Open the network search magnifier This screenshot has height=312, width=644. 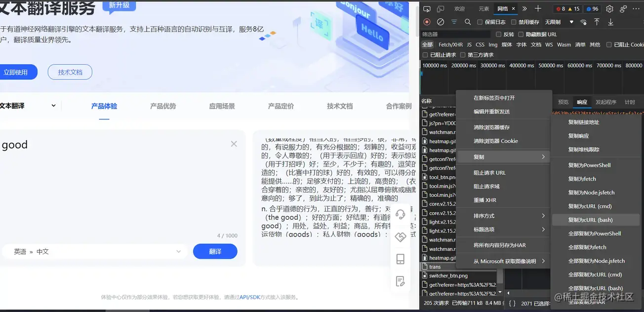(x=468, y=22)
